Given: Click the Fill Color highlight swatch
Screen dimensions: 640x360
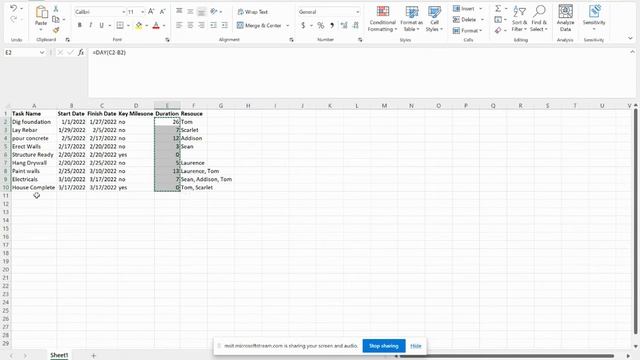Looking at the screenshot, I should (139, 26).
